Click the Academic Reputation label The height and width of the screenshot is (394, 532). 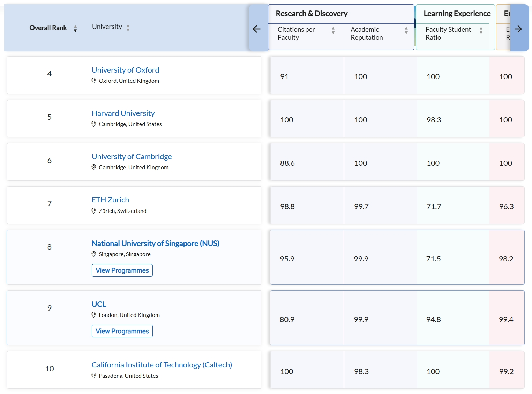pyautogui.click(x=367, y=34)
